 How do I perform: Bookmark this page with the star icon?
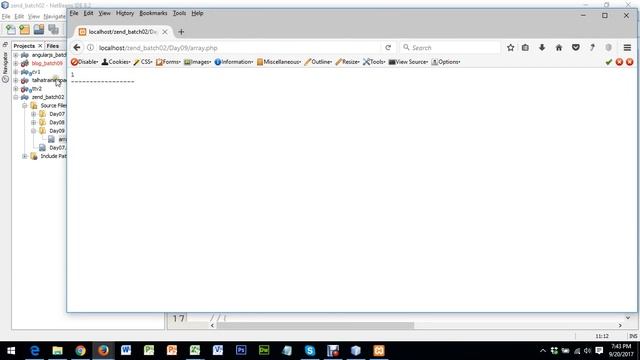(x=510, y=48)
